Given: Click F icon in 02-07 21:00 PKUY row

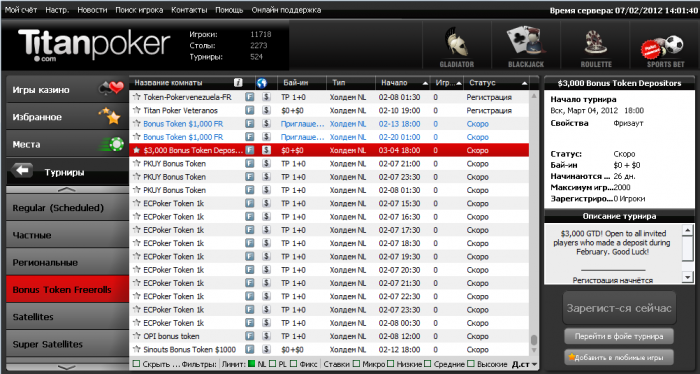Looking at the screenshot, I should tap(250, 163).
